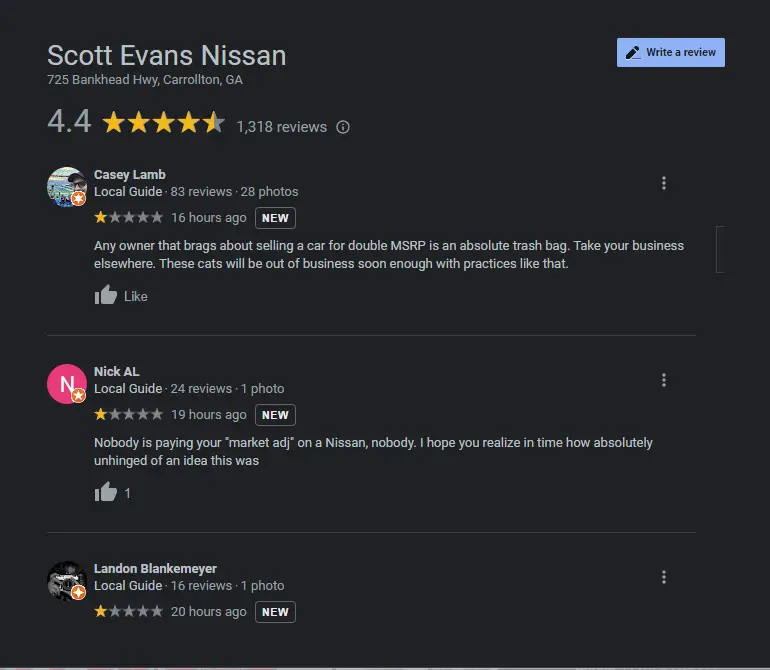Click Landon Blankemeyer's name
The width and height of the screenshot is (770, 670).
[x=155, y=569]
